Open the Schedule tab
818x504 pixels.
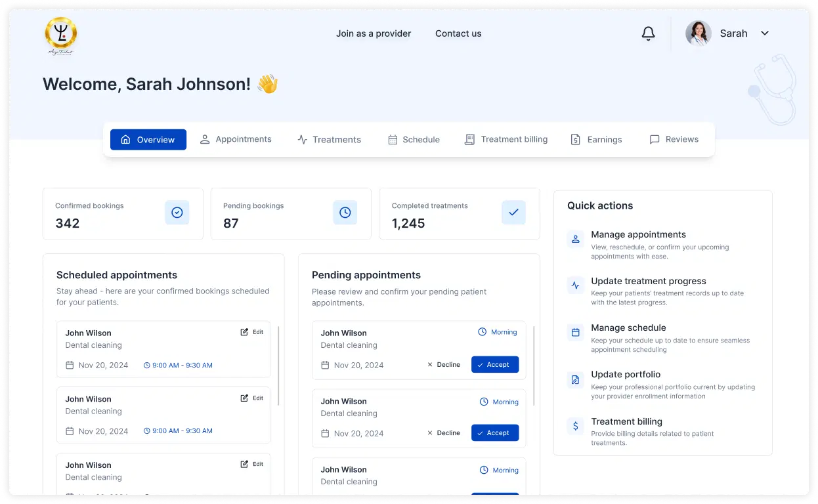tap(414, 139)
